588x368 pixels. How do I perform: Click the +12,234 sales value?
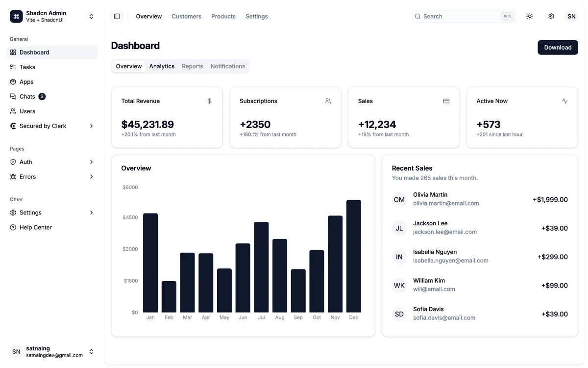(377, 125)
